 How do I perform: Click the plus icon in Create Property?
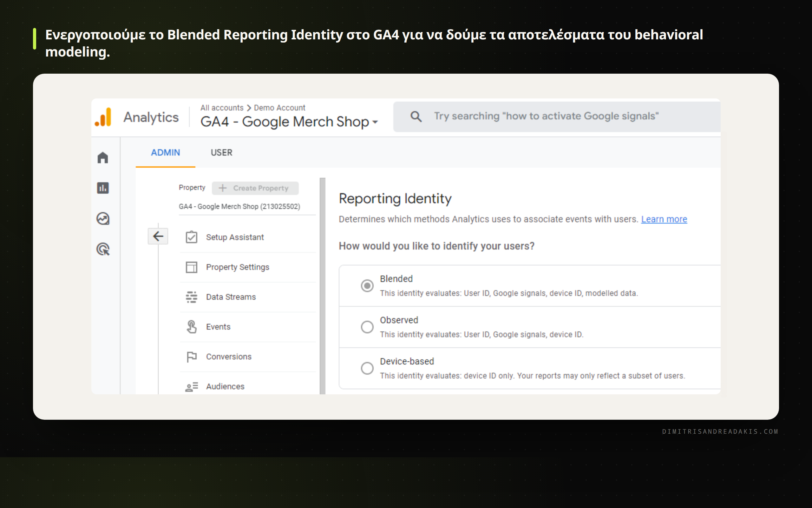click(222, 188)
